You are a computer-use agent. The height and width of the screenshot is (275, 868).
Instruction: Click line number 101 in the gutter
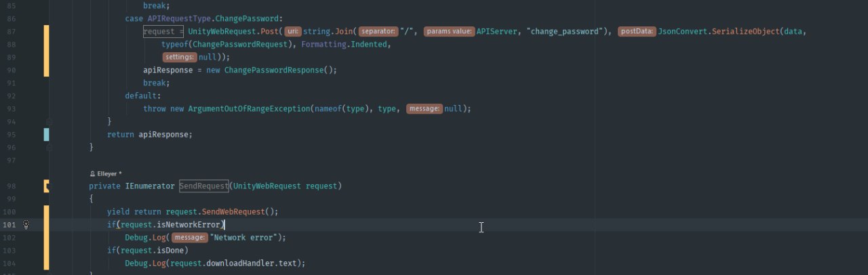click(x=9, y=224)
